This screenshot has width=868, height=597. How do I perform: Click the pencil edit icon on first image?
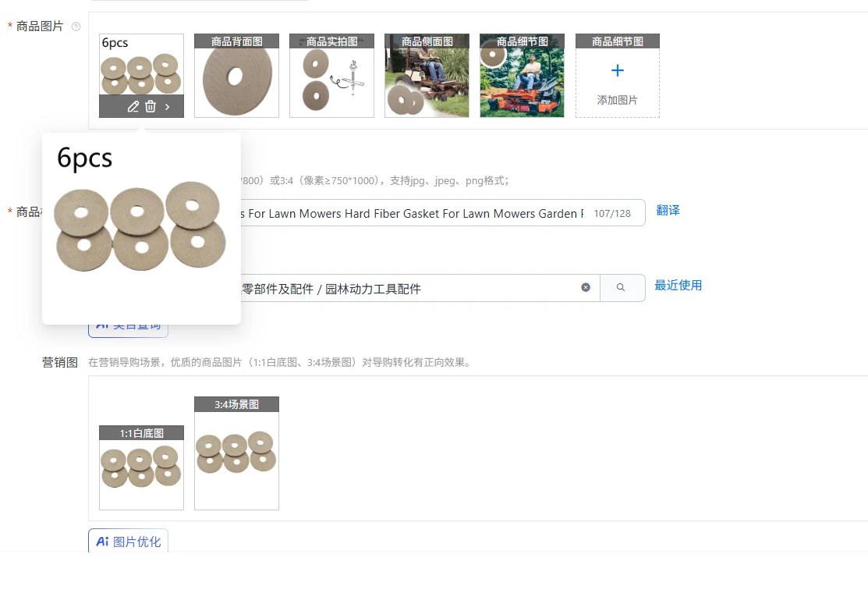click(x=133, y=106)
